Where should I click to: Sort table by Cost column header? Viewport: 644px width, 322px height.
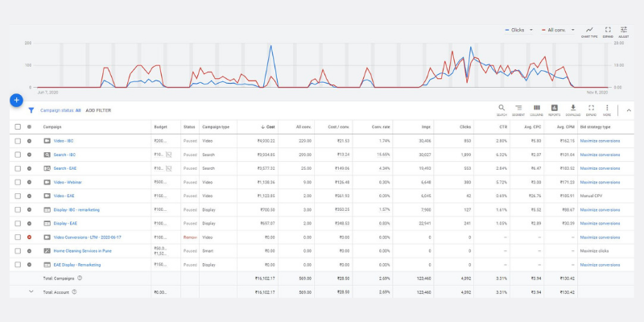click(269, 127)
